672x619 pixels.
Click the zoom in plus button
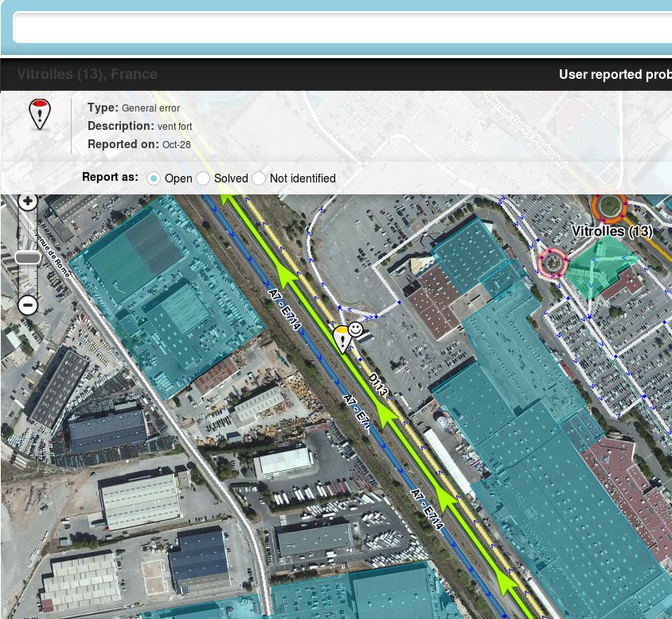(28, 202)
